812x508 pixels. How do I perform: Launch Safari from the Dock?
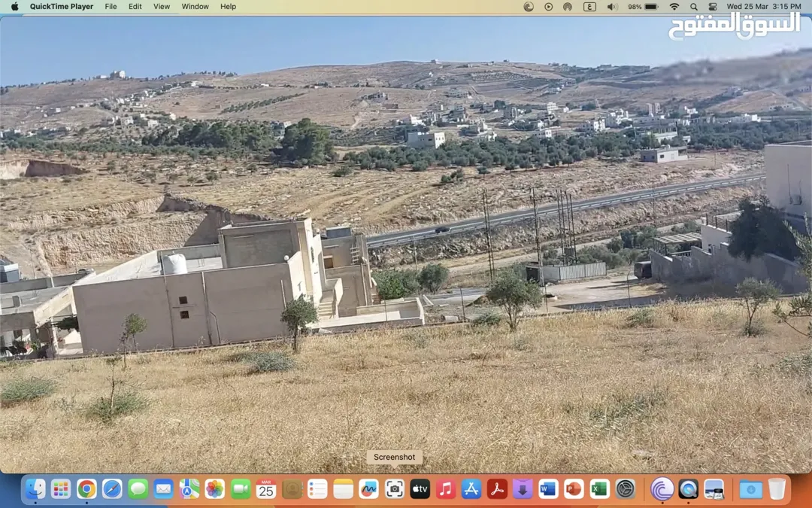(x=112, y=489)
